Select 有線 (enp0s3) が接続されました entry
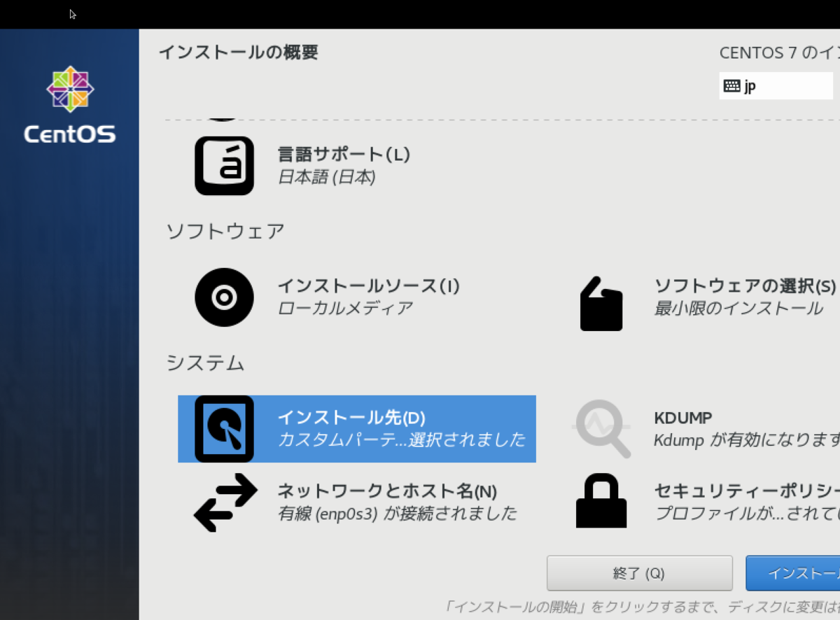Viewport: 840px width, 620px height. (x=398, y=514)
